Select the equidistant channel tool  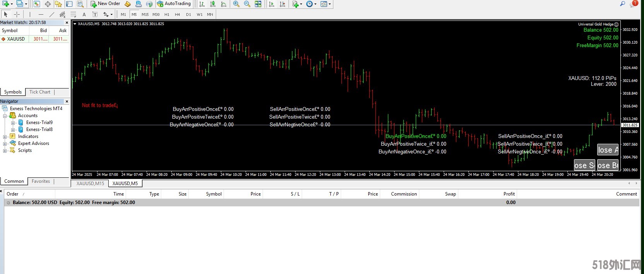(x=62, y=14)
